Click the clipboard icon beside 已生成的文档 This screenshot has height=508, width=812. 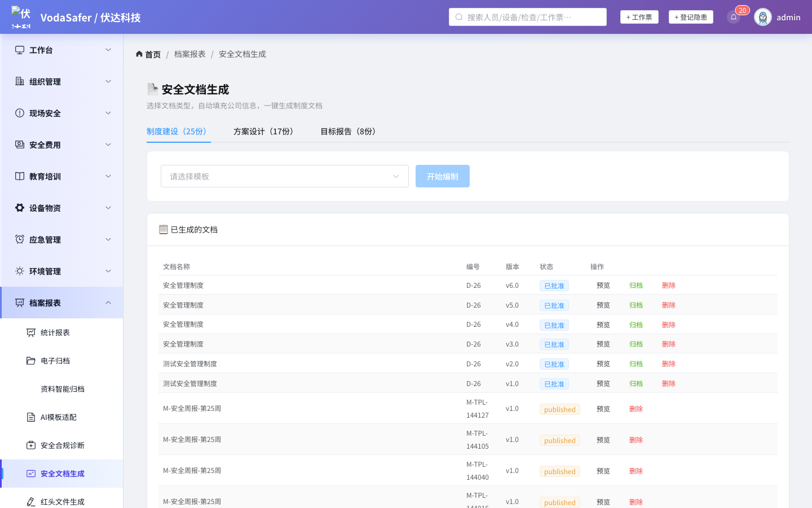click(x=164, y=229)
